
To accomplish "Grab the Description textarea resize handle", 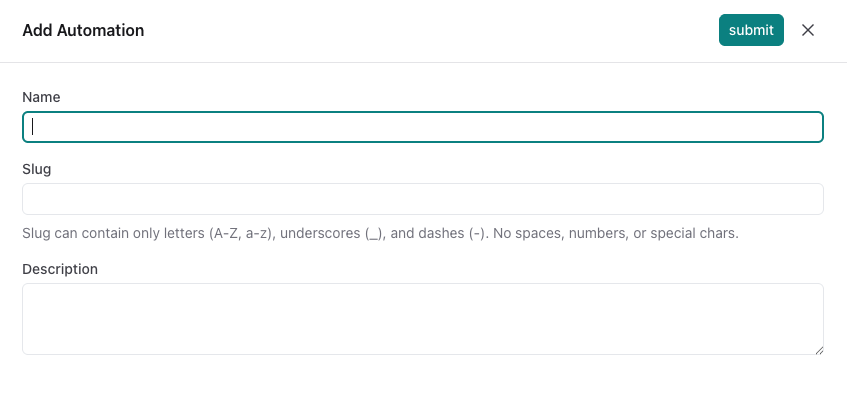I will pos(819,350).
